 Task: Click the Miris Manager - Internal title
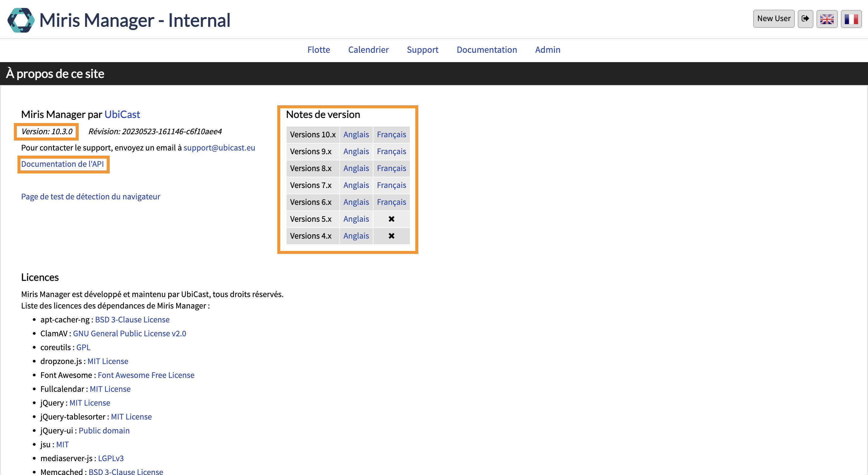click(x=135, y=20)
